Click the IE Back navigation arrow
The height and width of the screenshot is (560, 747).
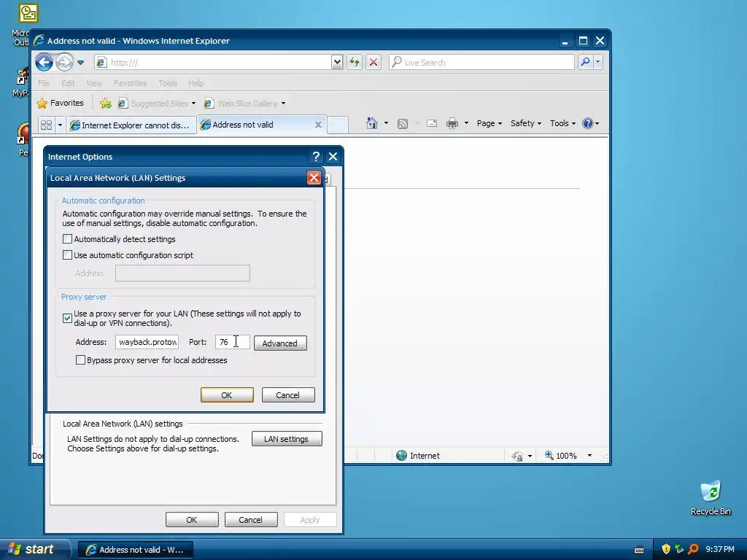pos(44,63)
